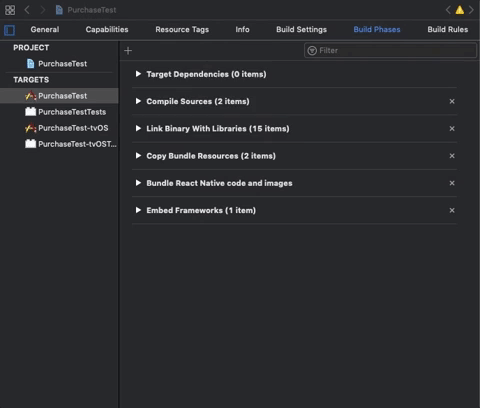Go back with the left chevron
Image resolution: width=480 pixels, height=408 pixels.
coord(27,10)
